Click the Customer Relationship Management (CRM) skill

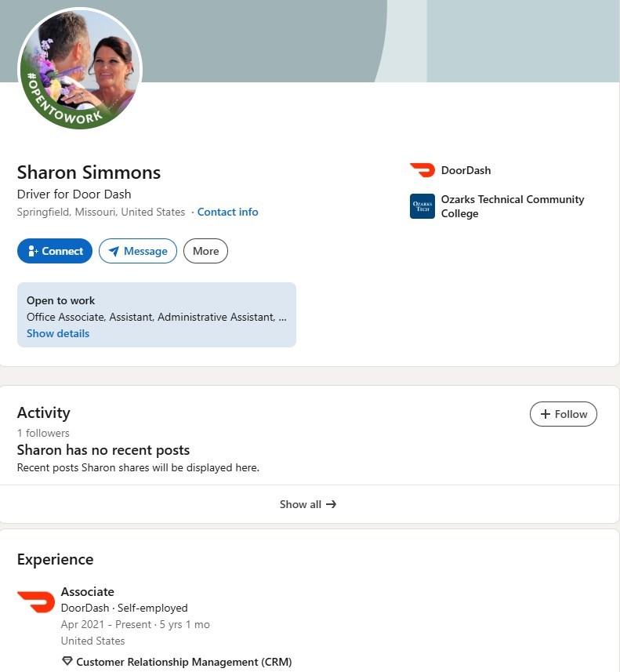[183, 662]
